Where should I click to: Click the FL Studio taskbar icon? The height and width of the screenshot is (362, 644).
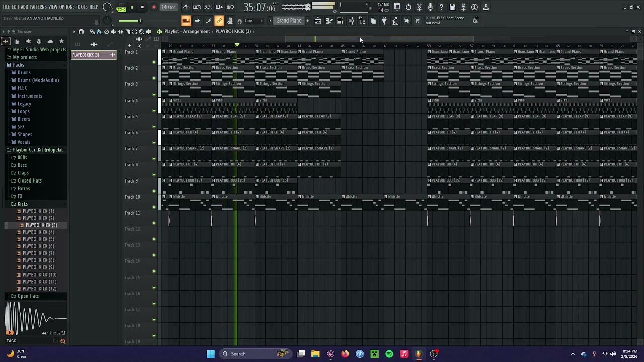point(419,354)
